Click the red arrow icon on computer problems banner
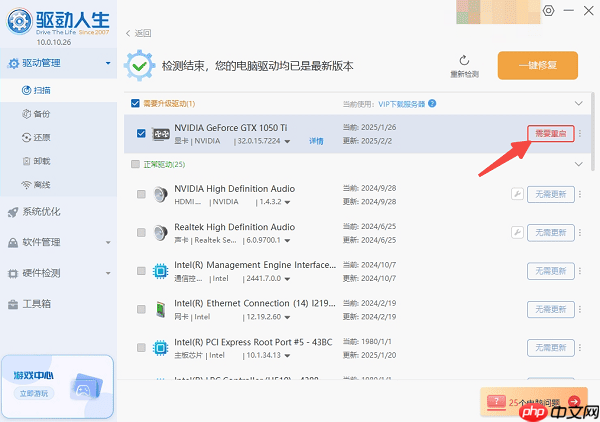This screenshot has width=600, height=422. (574, 401)
